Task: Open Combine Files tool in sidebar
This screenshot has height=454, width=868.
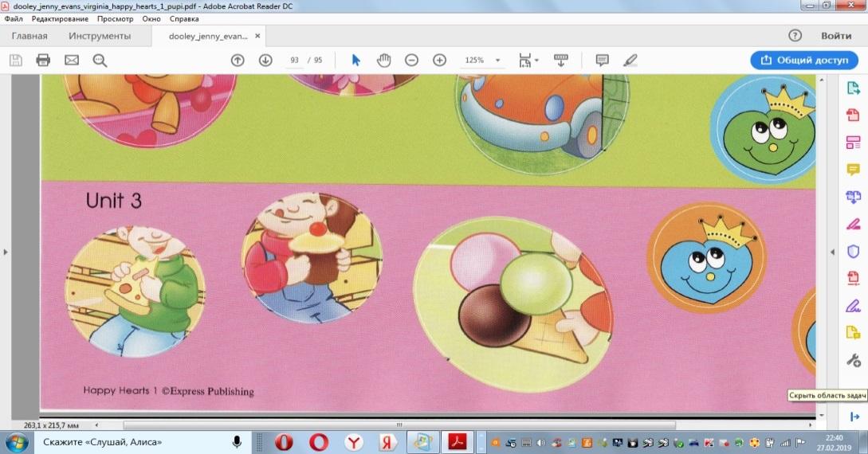Action: pos(853,196)
